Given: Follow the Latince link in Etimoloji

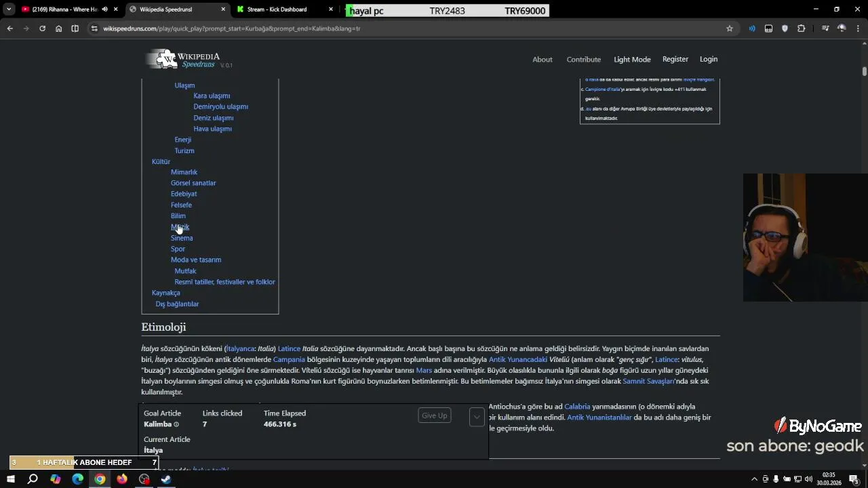Looking at the screenshot, I should (x=289, y=348).
